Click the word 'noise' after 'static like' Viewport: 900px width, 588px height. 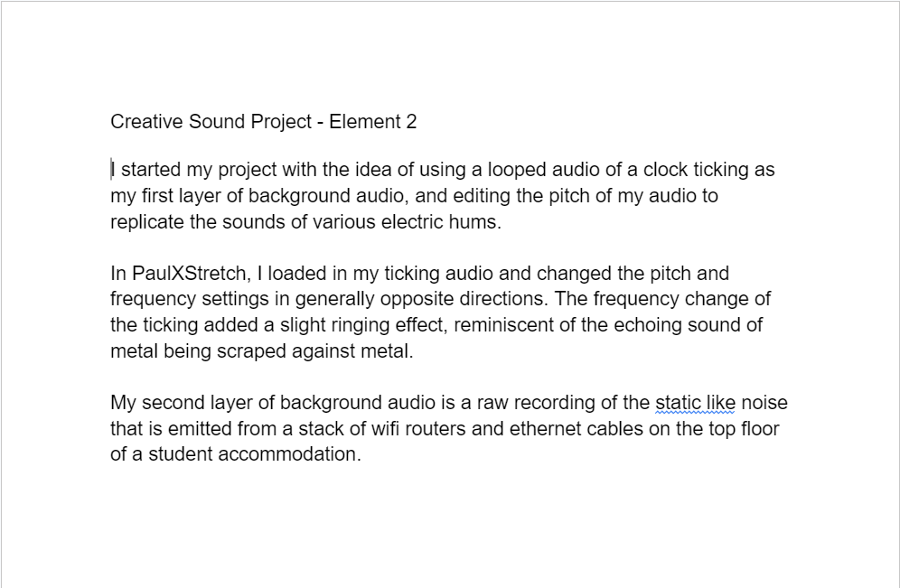[764, 403]
